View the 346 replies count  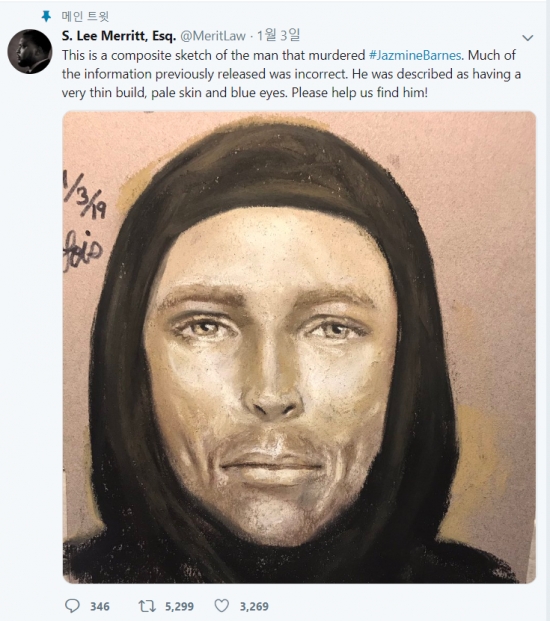pos(99,606)
